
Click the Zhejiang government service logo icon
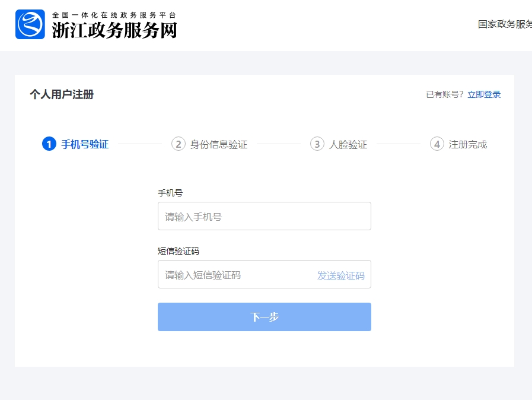click(31, 24)
